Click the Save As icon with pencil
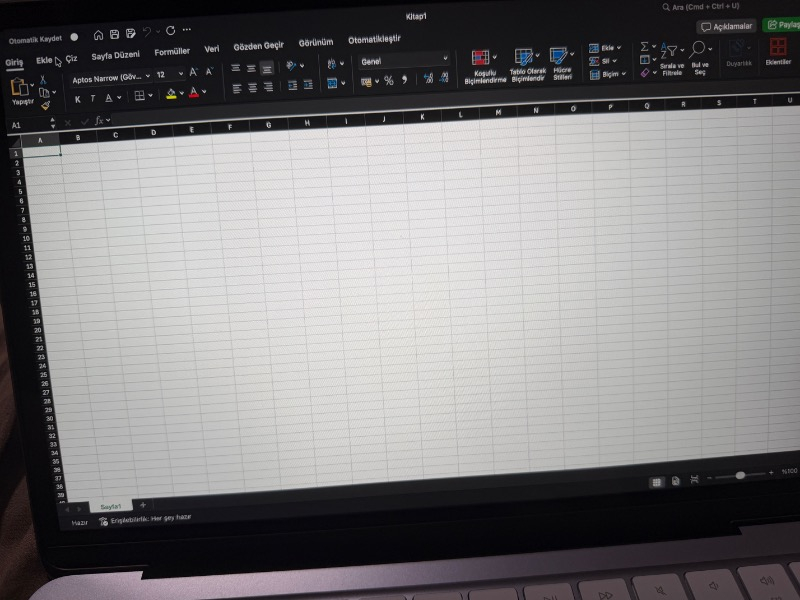800x600 pixels. 131,33
